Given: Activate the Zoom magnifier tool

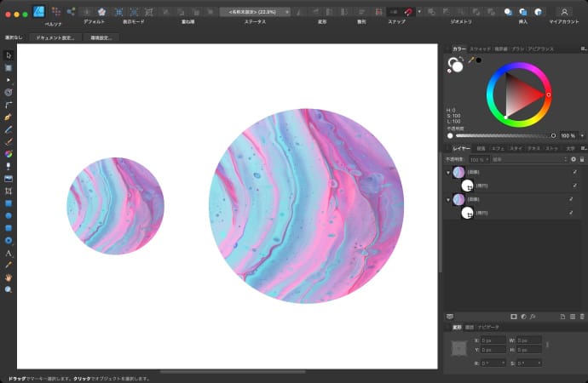Looking at the screenshot, I should point(9,289).
